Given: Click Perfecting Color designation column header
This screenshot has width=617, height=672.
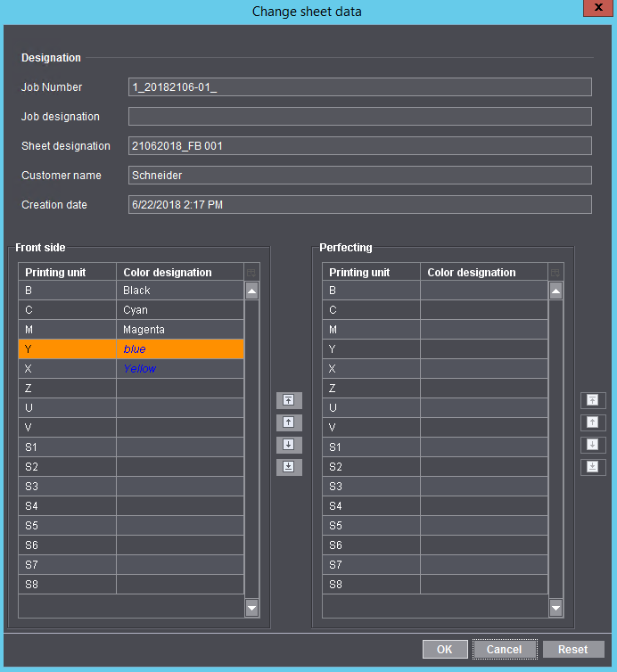Looking at the screenshot, I should click(482, 273).
